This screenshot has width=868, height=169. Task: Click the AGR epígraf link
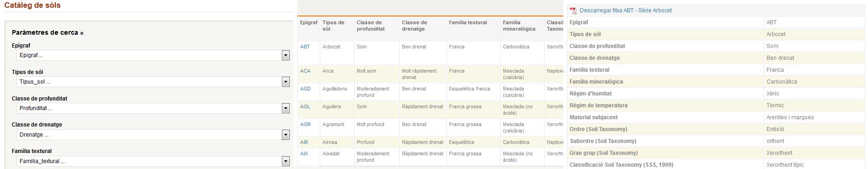click(305, 124)
